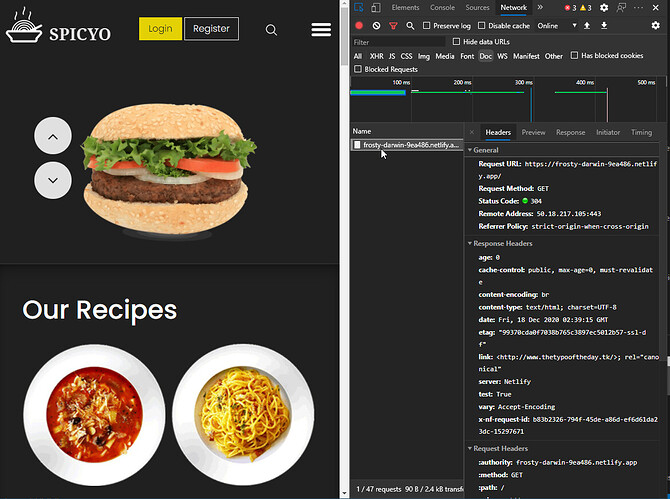Click the Name column header

(x=407, y=131)
